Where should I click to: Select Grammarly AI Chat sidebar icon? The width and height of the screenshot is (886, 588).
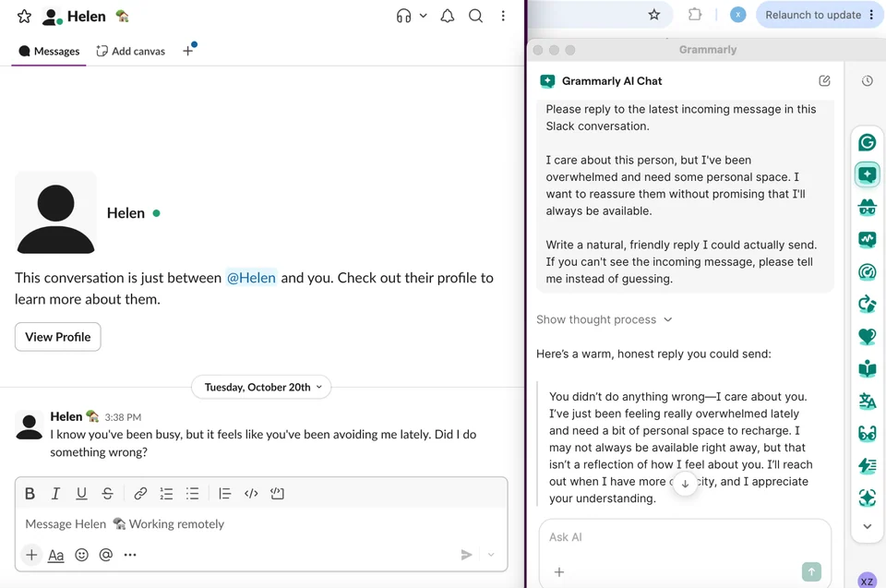pyautogui.click(x=867, y=174)
